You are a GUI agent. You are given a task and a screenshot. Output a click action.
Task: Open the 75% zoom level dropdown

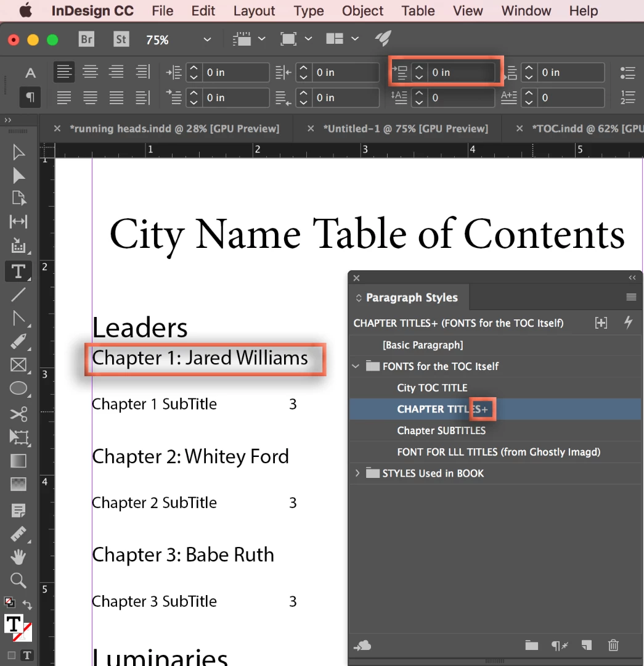tap(207, 39)
